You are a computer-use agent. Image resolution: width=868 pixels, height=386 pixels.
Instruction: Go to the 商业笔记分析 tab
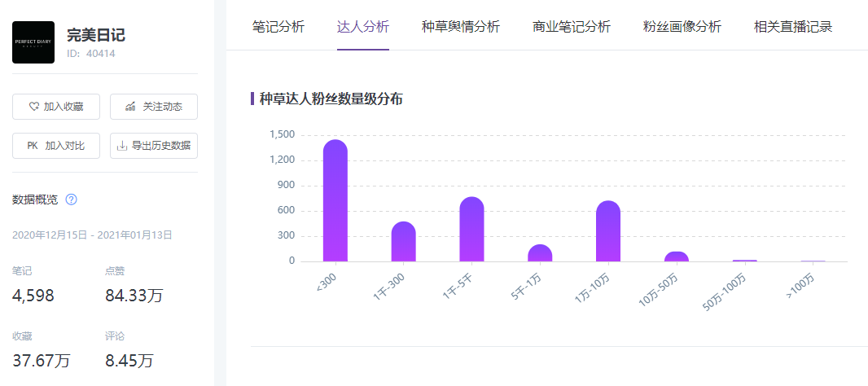572,27
